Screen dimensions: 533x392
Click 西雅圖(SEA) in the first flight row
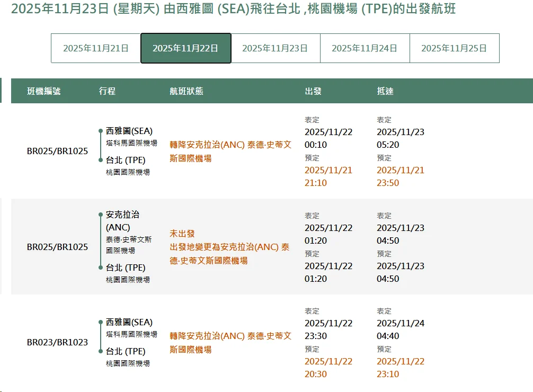click(129, 131)
